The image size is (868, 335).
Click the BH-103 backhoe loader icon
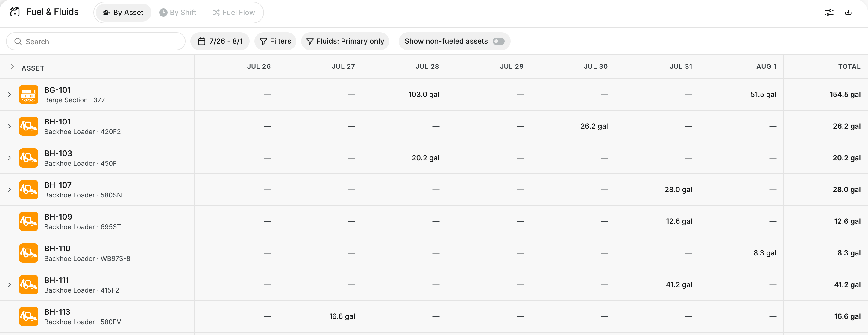click(29, 158)
